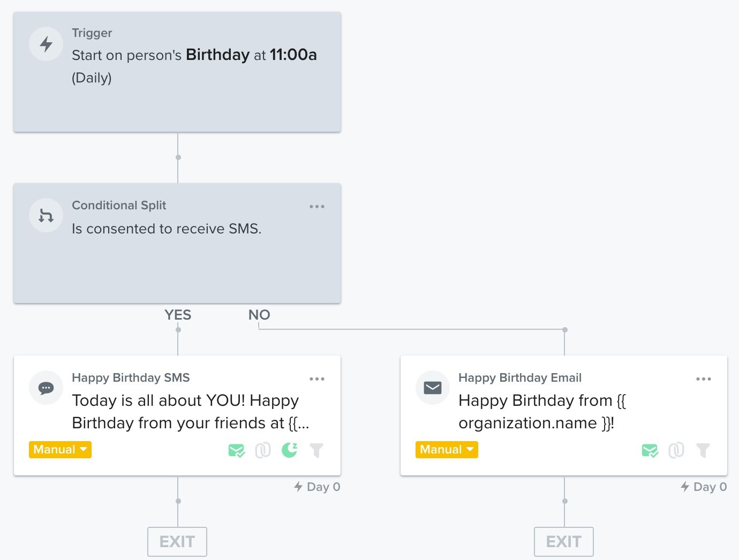This screenshot has width=739, height=560.
Task: Click the lightning bolt Trigger icon
Action: click(x=46, y=44)
